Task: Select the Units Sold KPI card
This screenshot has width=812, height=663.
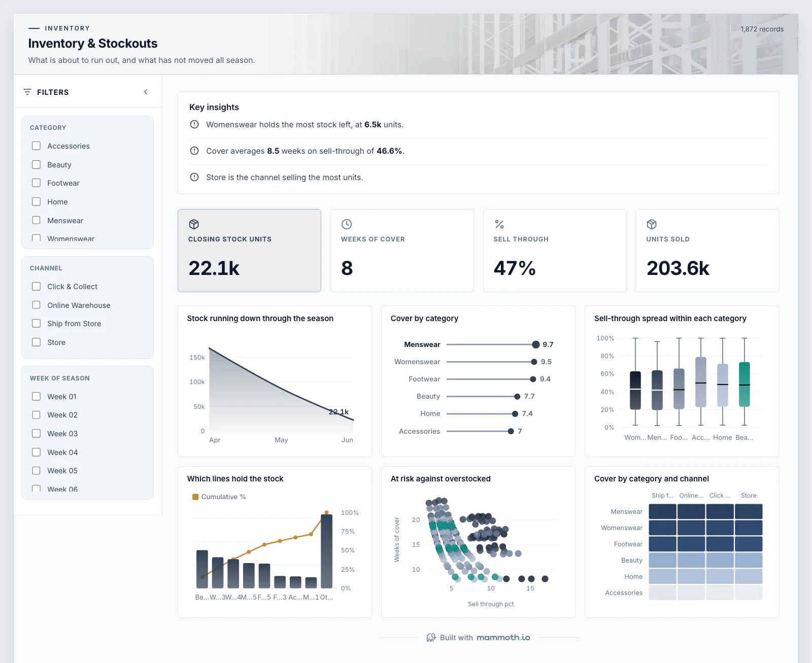Action: coord(707,251)
